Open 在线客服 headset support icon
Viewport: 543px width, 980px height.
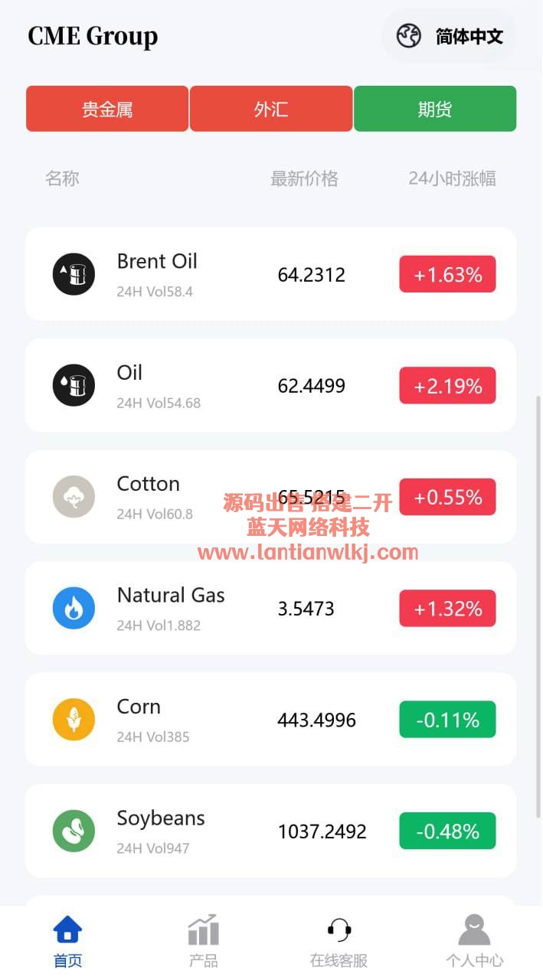click(339, 931)
